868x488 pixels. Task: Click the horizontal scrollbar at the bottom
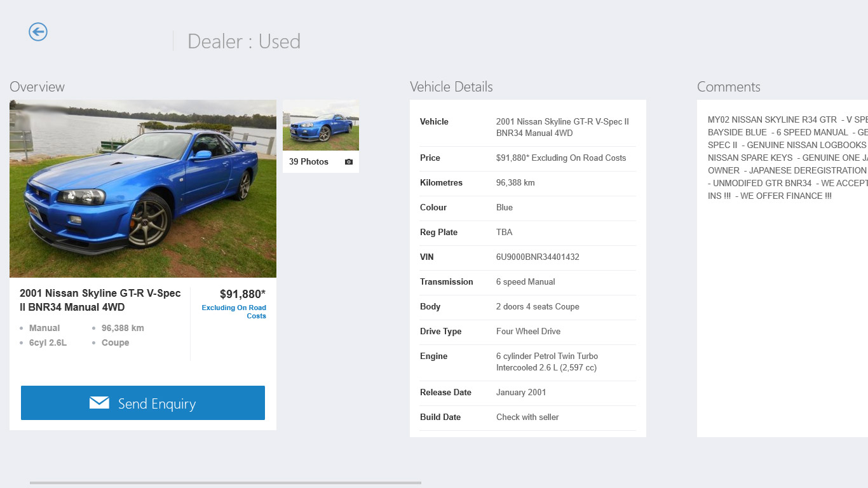click(x=225, y=483)
